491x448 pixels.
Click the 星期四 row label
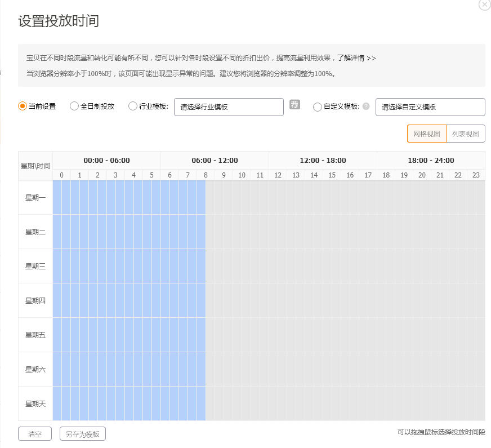point(35,301)
